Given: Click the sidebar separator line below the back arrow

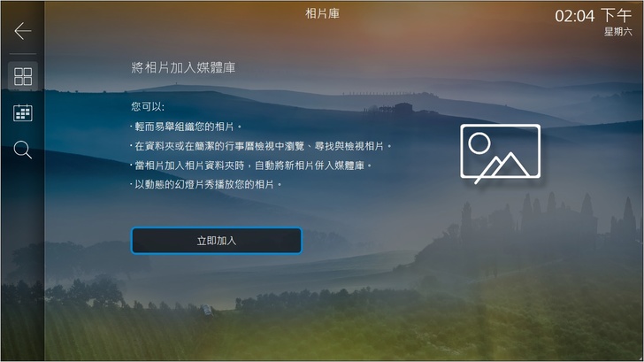Looking at the screenshot, I should tap(23, 54).
